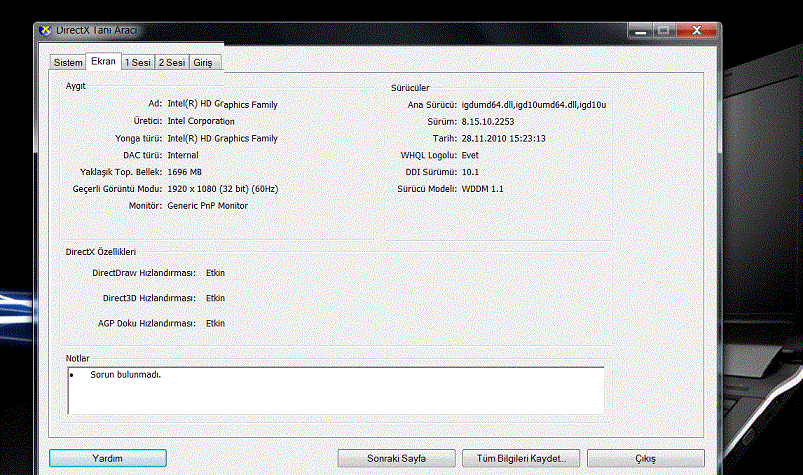Open the 2 Sesi tab
Screen dimensions: 803x475
(x=172, y=62)
